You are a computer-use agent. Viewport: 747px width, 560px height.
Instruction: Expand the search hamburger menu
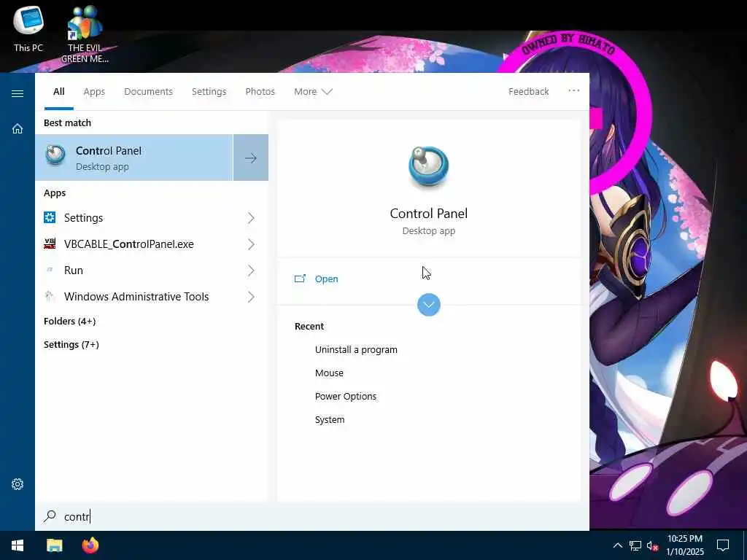pyautogui.click(x=18, y=93)
